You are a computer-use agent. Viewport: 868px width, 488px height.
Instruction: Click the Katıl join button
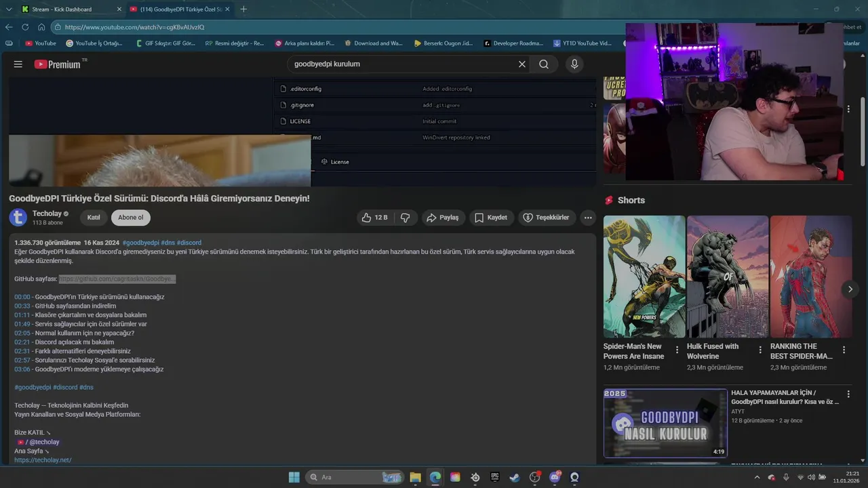pyautogui.click(x=94, y=218)
